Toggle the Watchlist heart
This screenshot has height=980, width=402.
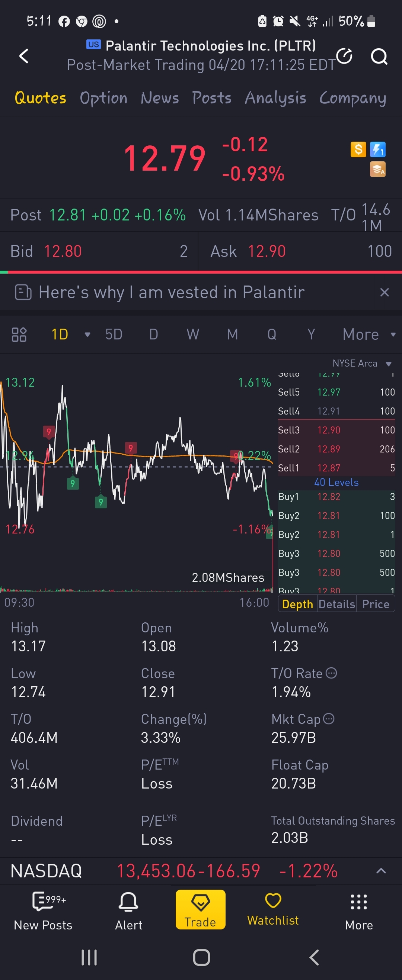pyautogui.click(x=273, y=910)
